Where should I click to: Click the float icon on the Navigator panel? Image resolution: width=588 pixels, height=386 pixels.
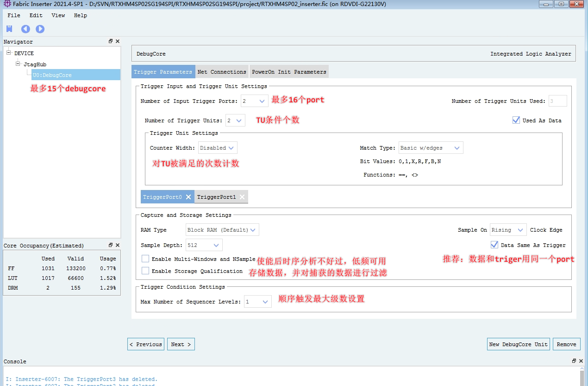(x=110, y=41)
